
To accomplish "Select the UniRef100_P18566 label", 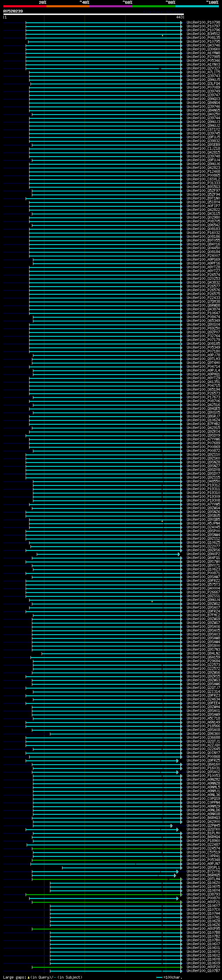I will 203,726.
